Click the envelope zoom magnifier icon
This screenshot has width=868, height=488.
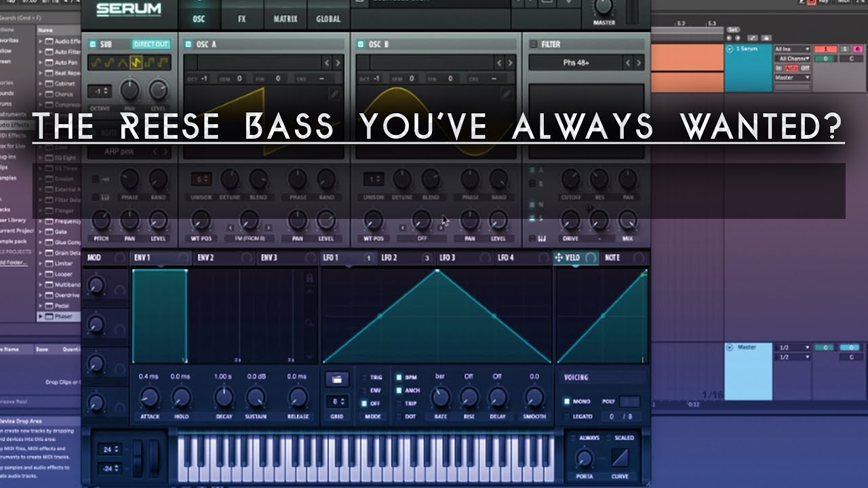pos(309,323)
